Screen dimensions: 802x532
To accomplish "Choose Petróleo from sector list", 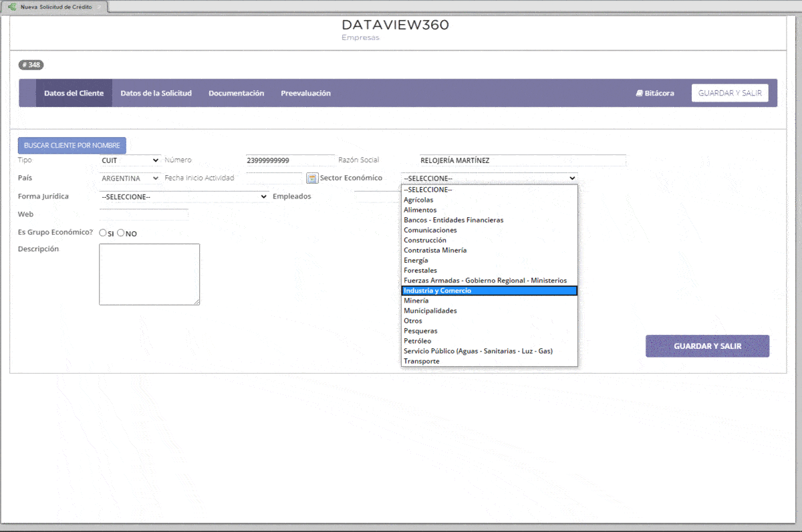I will pyautogui.click(x=489, y=341).
